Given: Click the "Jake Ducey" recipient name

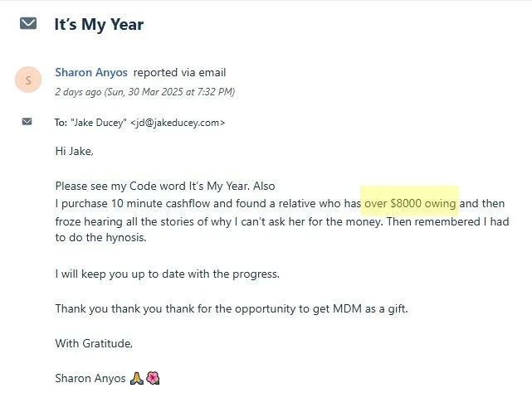Looking at the screenshot, I should click(x=99, y=123).
